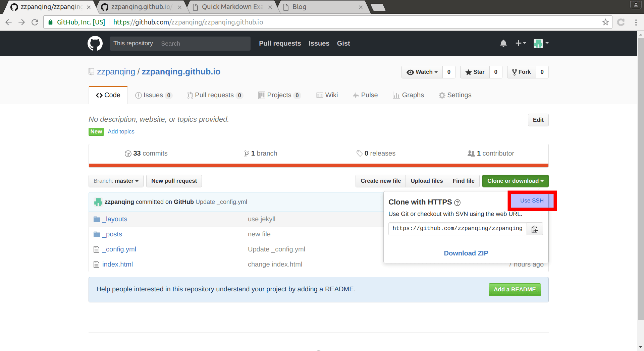Click the language breakdown color bar
This screenshot has height=351, width=644.
[x=319, y=165]
